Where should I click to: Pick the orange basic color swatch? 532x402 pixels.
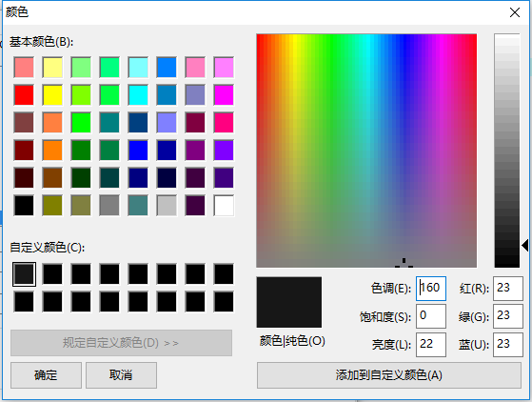point(52,151)
